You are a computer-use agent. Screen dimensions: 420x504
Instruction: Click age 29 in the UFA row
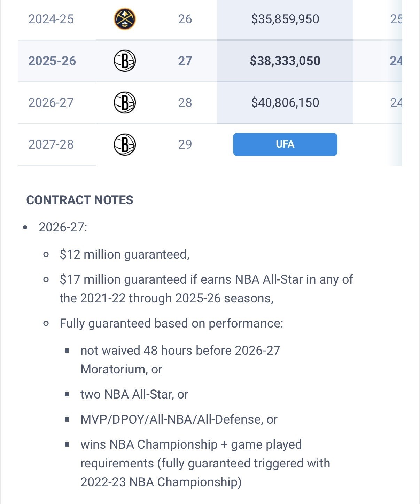coord(185,144)
